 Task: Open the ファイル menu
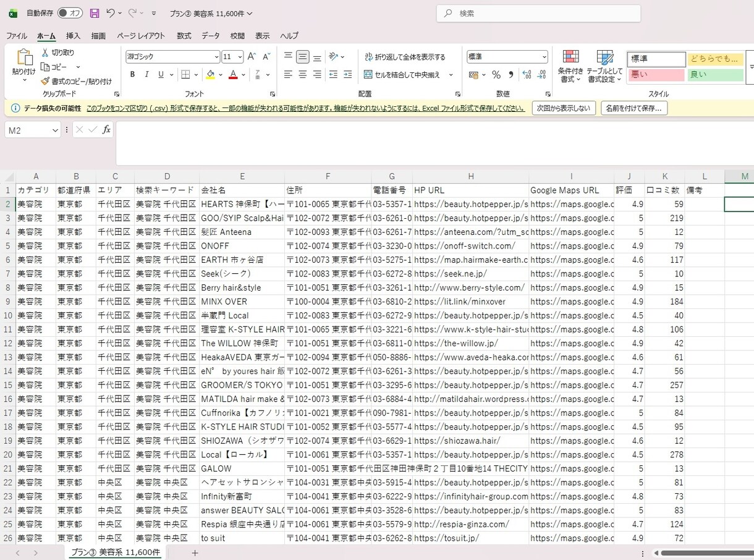click(x=17, y=36)
